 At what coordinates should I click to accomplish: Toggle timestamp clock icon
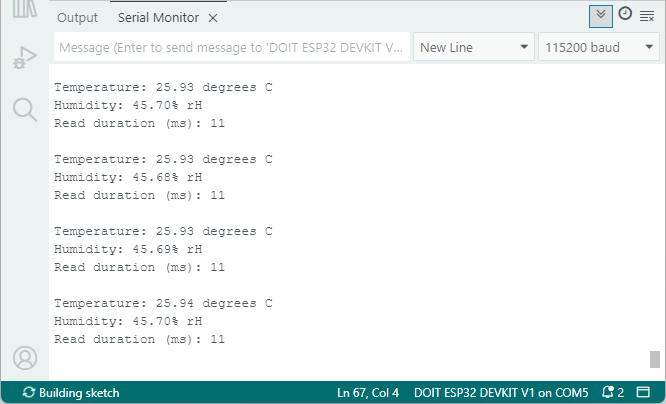pyautogui.click(x=625, y=14)
